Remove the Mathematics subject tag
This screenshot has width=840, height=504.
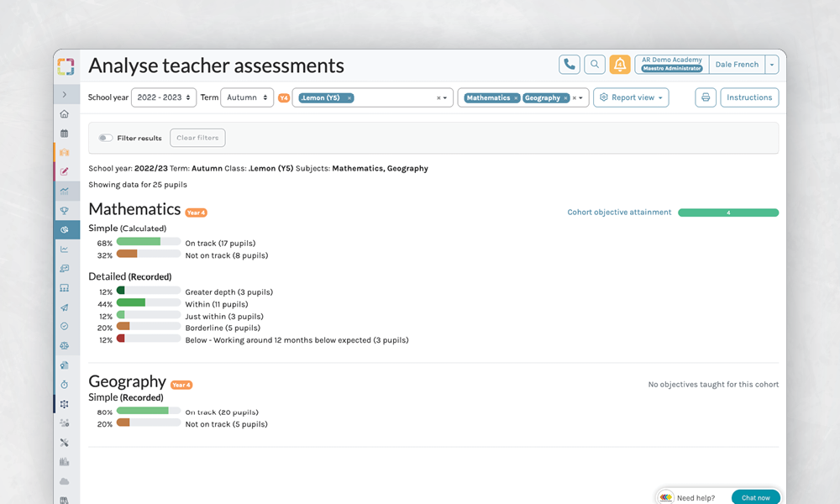(x=516, y=98)
